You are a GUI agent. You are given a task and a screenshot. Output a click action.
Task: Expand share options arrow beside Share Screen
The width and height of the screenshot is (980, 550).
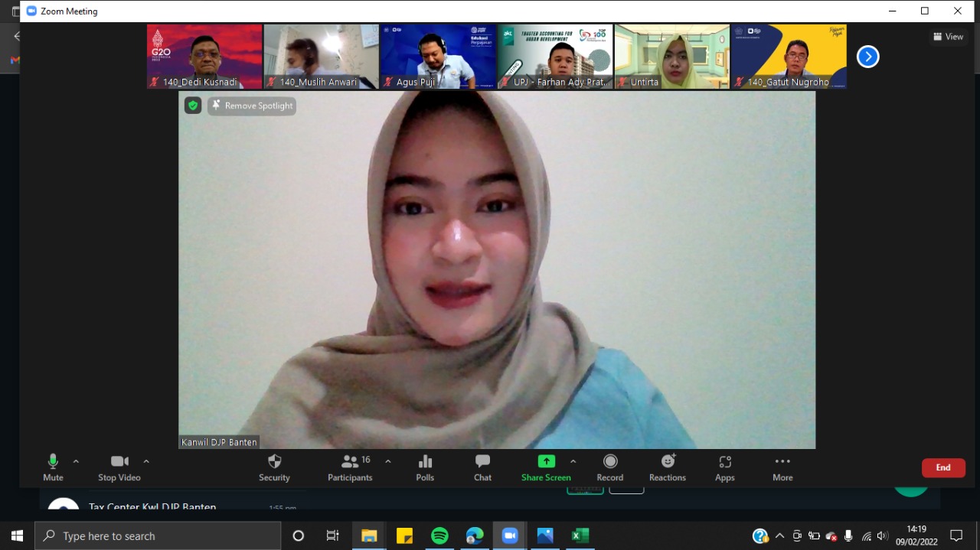pyautogui.click(x=573, y=461)
